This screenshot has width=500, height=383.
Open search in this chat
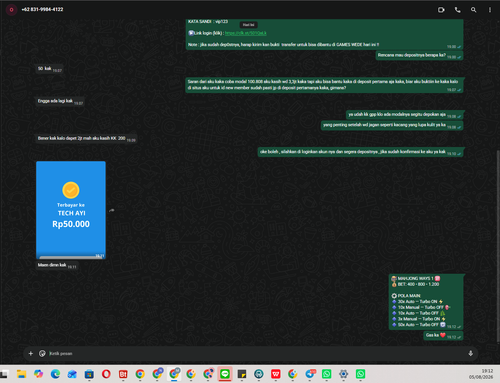473,10
